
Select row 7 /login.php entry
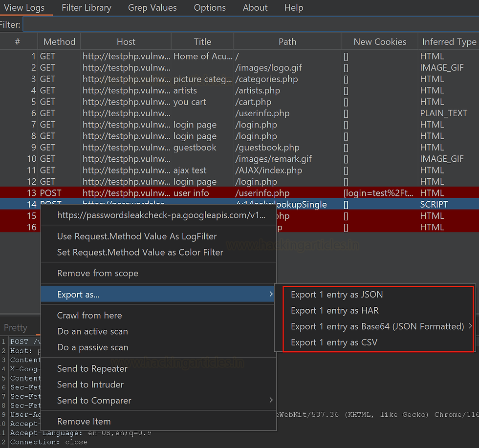tap(239, 125)
